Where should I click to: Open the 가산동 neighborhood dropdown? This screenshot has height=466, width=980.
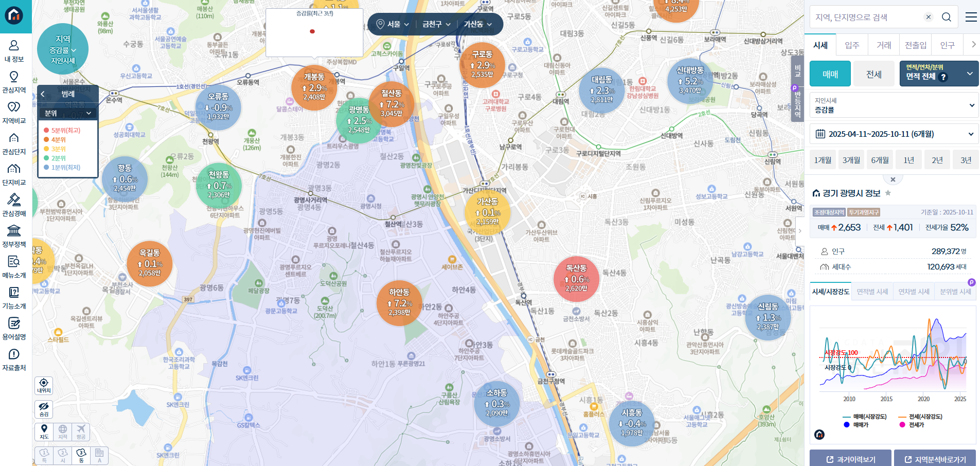point(478,24)
